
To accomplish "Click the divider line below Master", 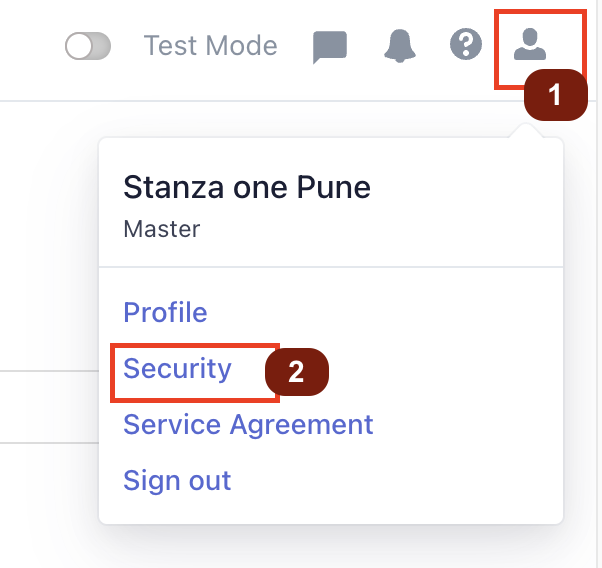I will [x=331, y=267].
